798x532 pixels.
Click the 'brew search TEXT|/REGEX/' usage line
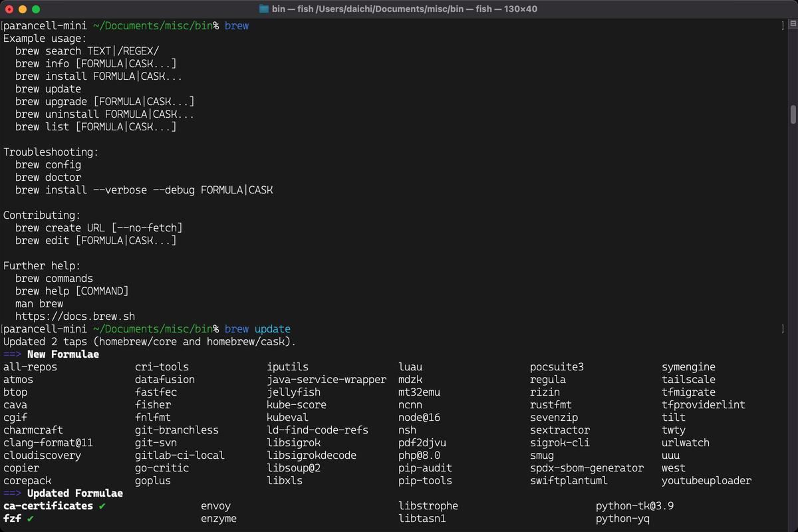[87, 51]
